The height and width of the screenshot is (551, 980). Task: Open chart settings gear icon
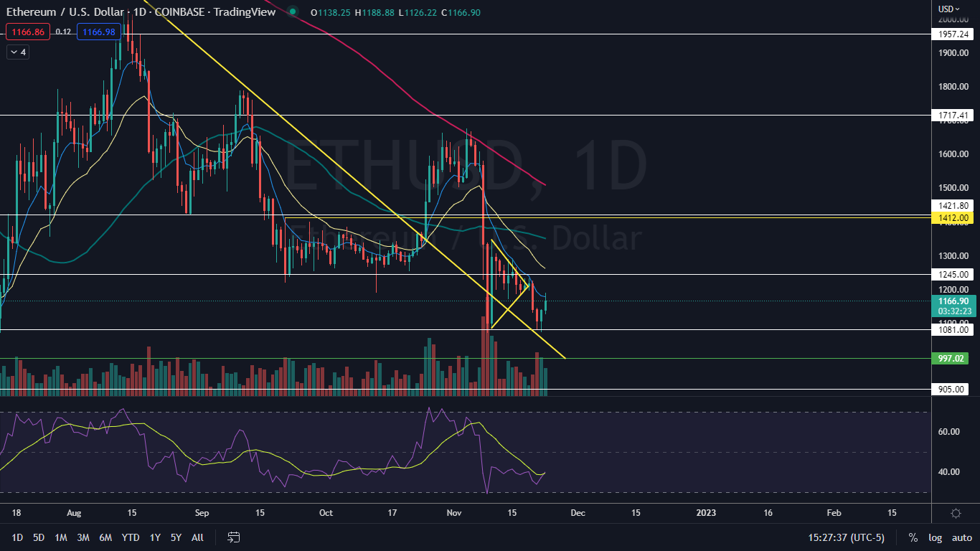tap(956, 513)
